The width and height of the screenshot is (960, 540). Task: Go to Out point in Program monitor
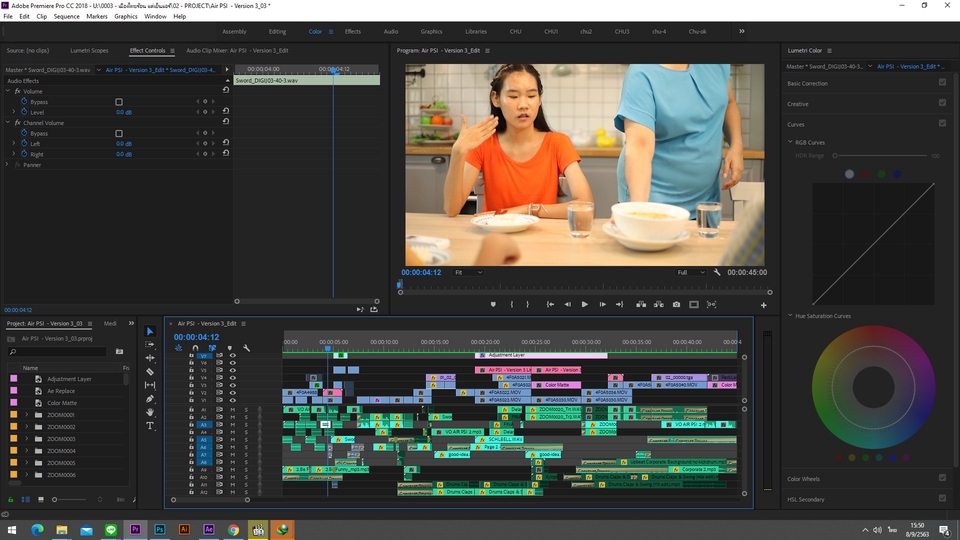pyautogui.click(x=620, y=304)
